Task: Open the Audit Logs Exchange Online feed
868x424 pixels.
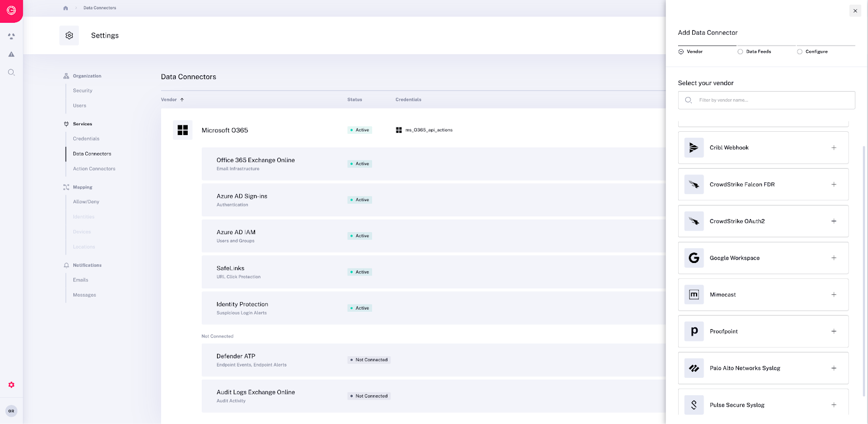Action: point(433,396)
